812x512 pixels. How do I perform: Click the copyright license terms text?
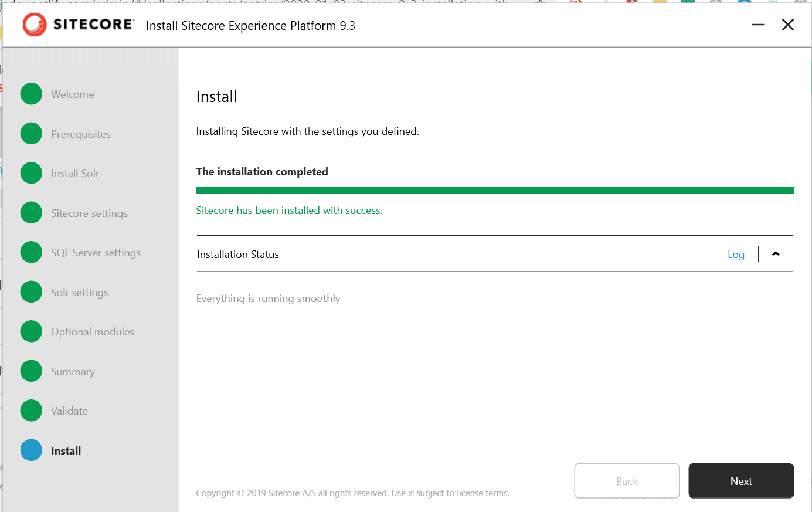coord(352,493)
